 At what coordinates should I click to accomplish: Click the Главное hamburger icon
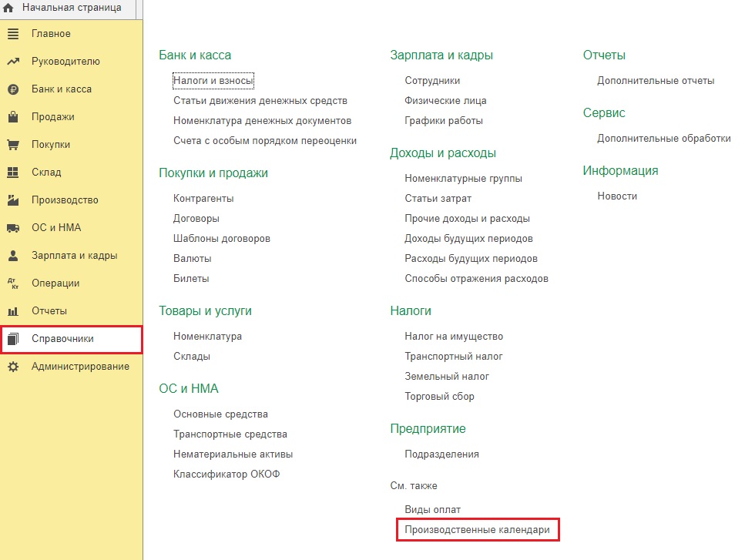pos(13,34)
